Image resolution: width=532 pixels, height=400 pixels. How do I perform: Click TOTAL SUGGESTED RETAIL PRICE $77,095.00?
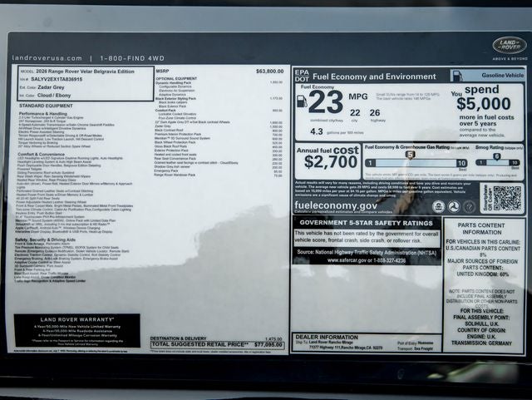(x=217, y=344)
